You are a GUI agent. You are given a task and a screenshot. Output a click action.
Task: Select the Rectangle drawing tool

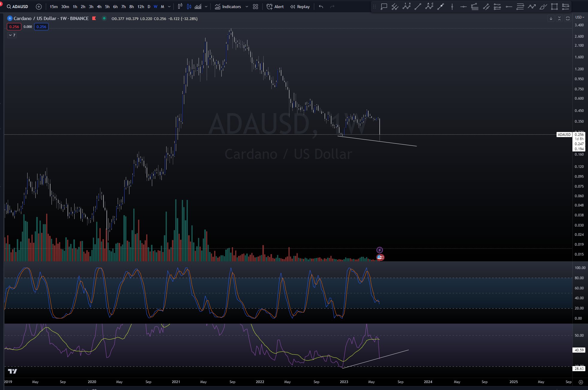pyautogui.click(x=554, y=7)
